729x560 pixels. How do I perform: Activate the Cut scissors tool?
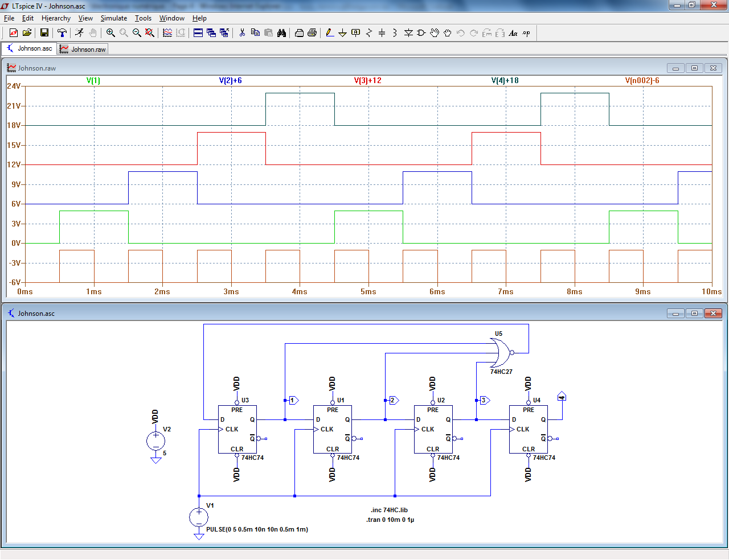pyautogui.click(x=242, y=33)
